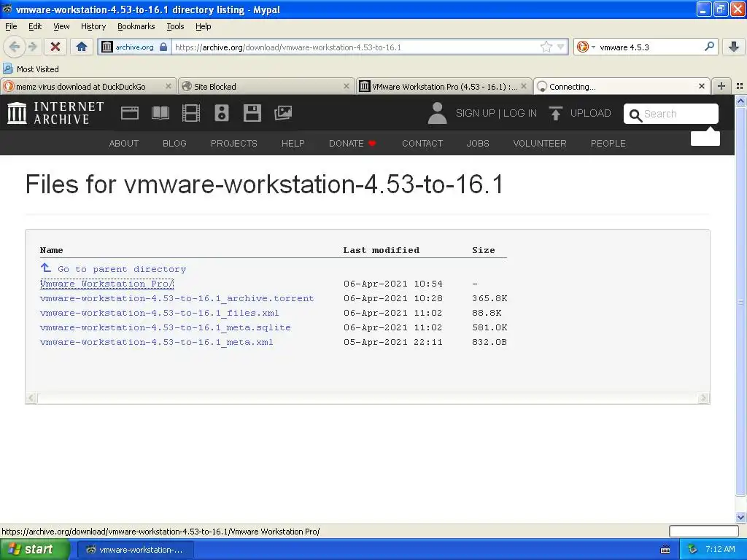The image size is (747, 560).
Task: Open the Bookmarks menu
Action: [136, 26]
